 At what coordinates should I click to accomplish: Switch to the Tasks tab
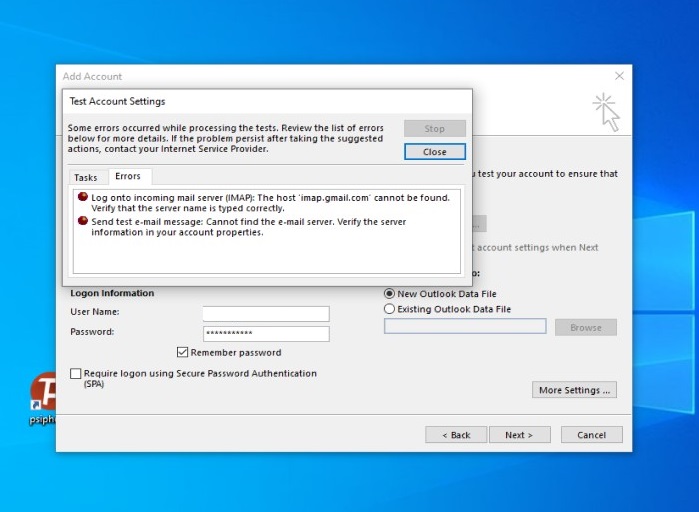click(x=86, y=177)
